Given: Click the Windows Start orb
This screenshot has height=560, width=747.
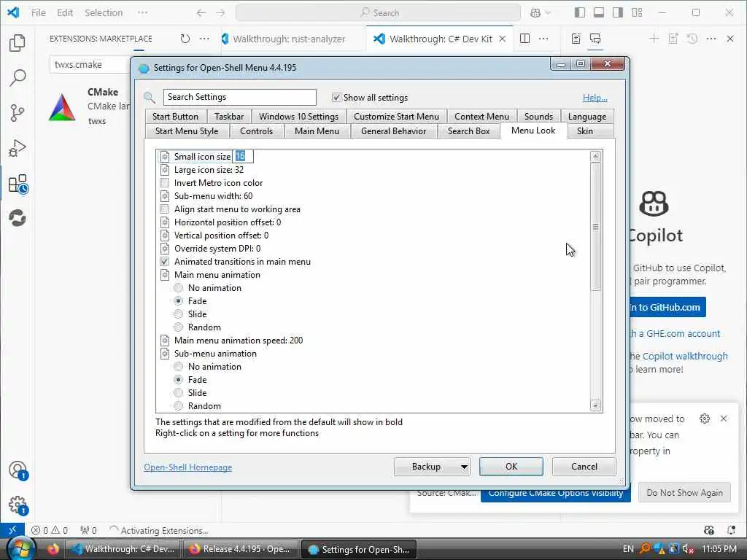Looking at the screenshot, I should coord(20,548).
